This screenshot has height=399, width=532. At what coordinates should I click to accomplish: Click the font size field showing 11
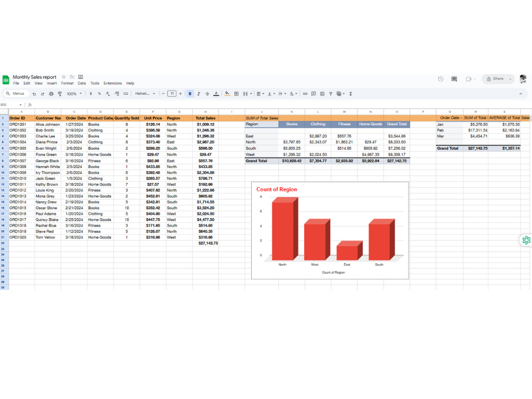pyautogui.click(x=172, y=94)
